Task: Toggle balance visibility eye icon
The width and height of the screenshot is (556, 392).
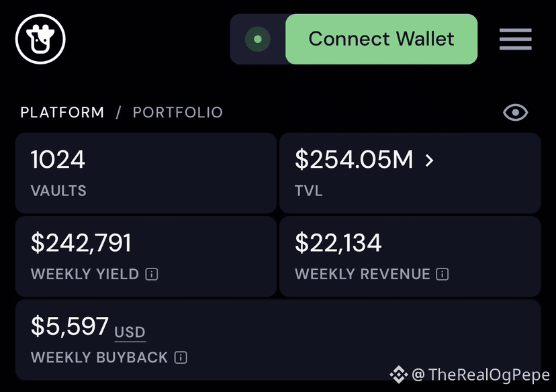Action: [515, 112]
